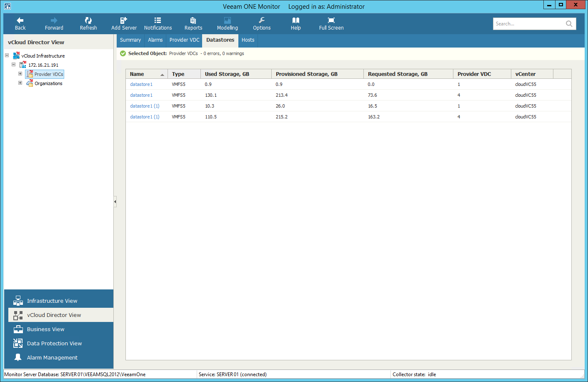Screen dimensions: 588x382
Task: Sort by the Name column header
Action: click(x=147, y=74)
